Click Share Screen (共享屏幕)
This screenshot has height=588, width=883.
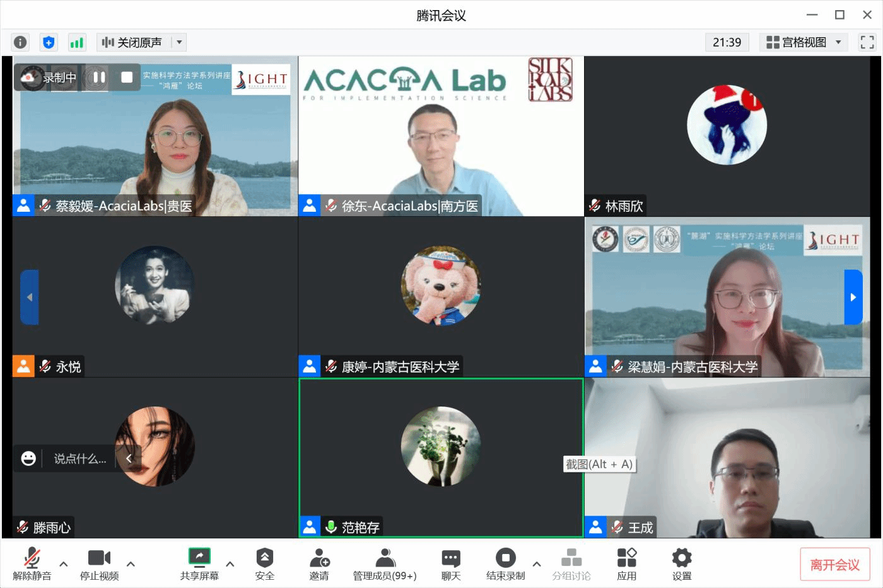[199, 564]
